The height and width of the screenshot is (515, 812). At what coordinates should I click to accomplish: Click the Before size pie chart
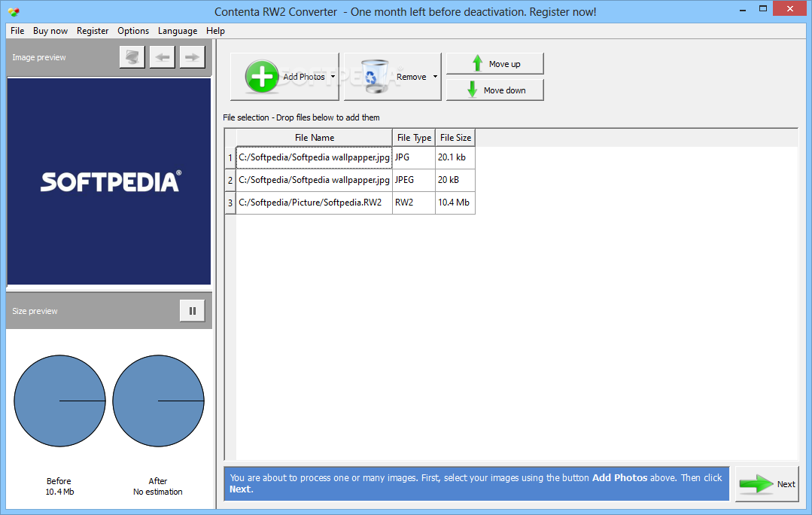tap(59, 401)
